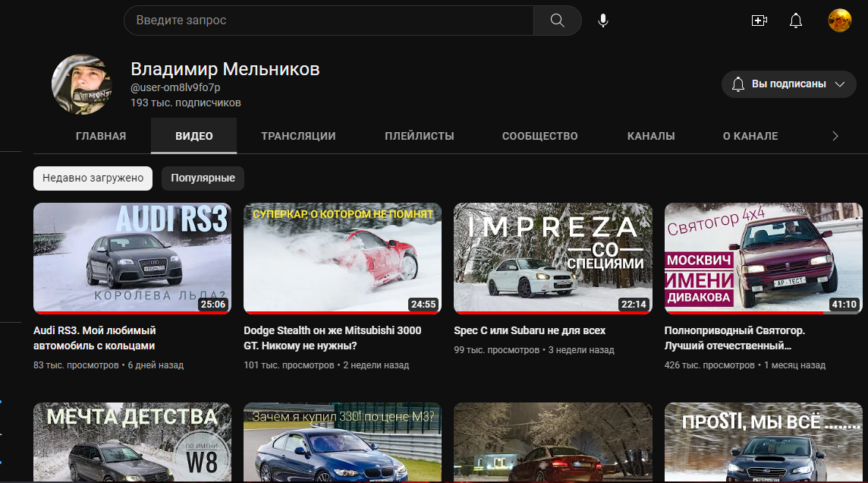Screen dimensions: 868x483
Task: Activate voice search microphone icon
Action: (603, 21)
